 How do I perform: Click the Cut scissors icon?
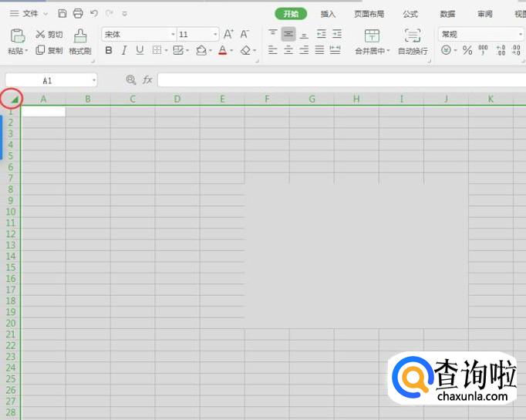[40, 35]
